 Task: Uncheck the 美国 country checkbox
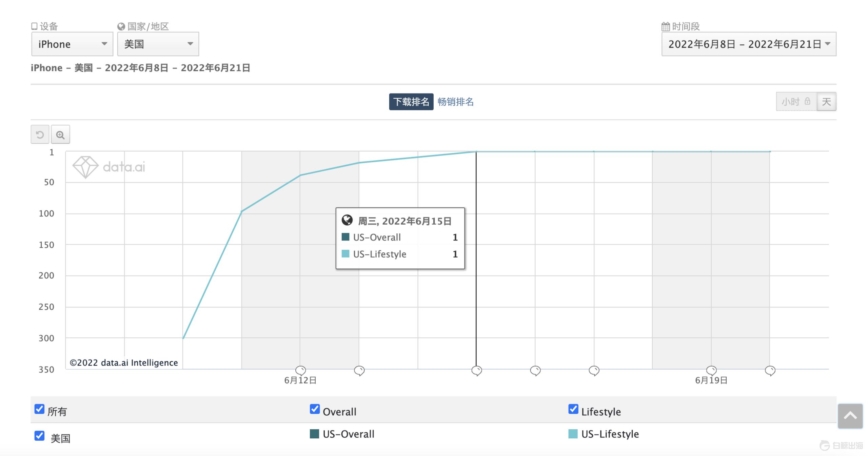click(40, 436)
